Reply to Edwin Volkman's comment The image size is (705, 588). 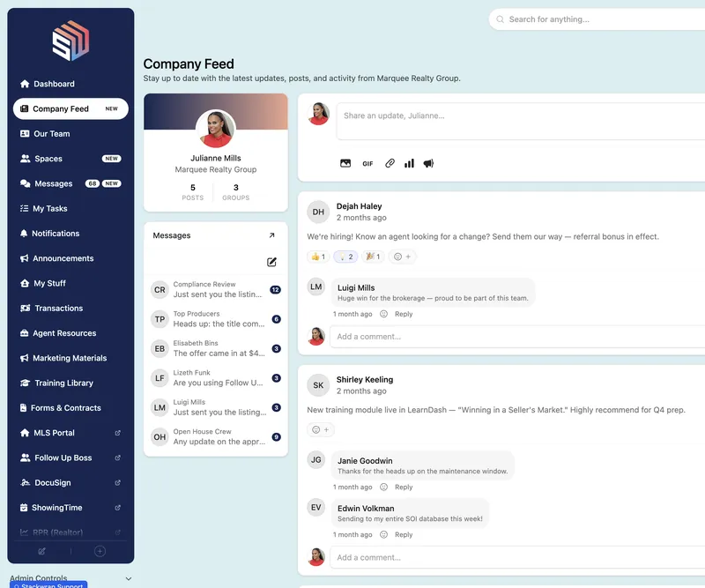click(404, 534)
